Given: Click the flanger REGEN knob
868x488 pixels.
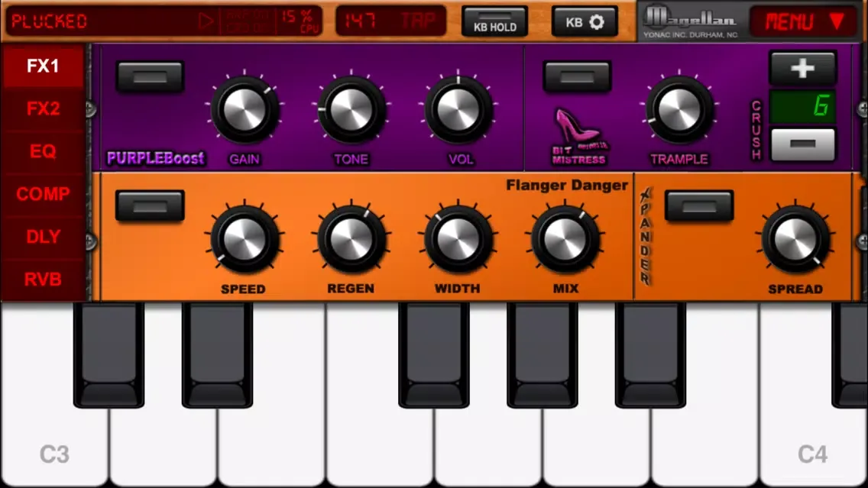Looking at the screenshot, I should [351, 239].
